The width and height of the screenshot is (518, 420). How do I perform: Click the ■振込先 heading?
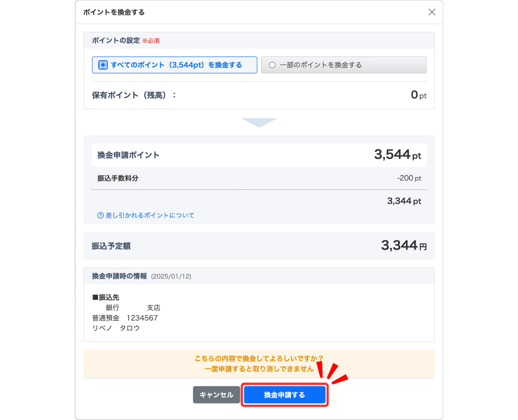106,297
